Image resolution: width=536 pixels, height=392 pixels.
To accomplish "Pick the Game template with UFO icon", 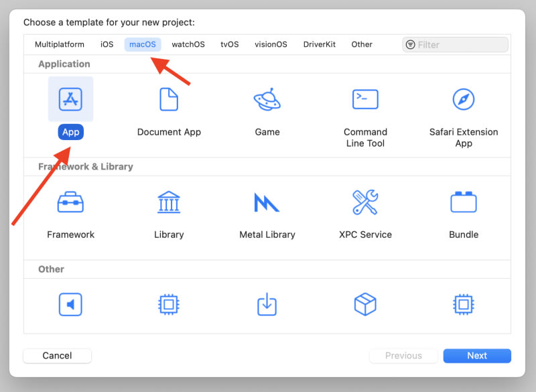I will coord(267,100).
